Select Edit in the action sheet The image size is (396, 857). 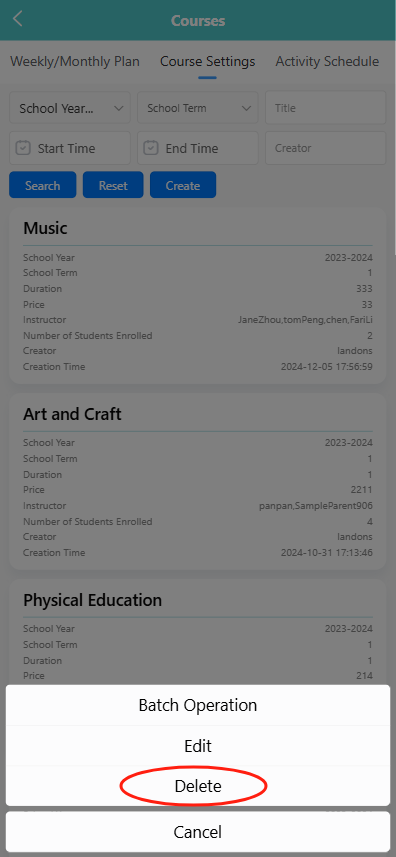tap(198, 746)
